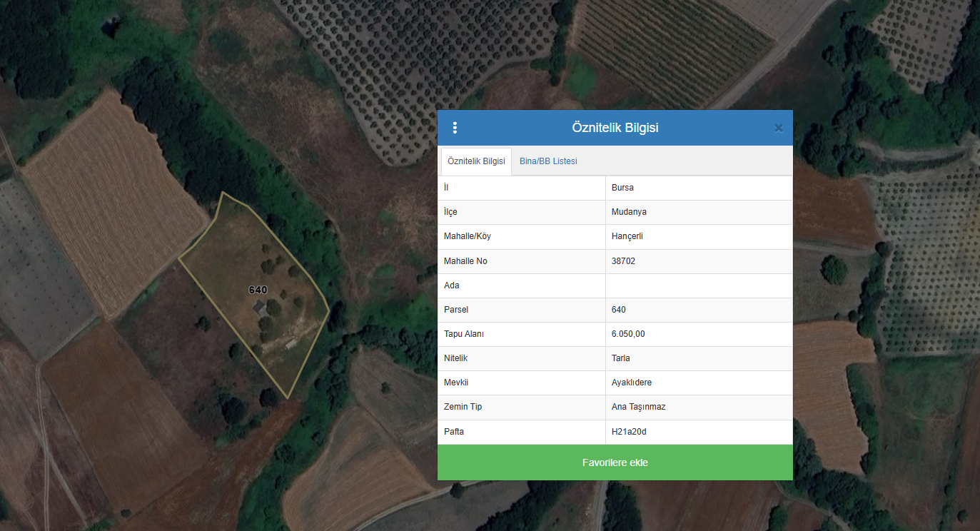Click the Nitelik label cell
The width and height of the screenshot is (980, 531).
coord(521,358)
